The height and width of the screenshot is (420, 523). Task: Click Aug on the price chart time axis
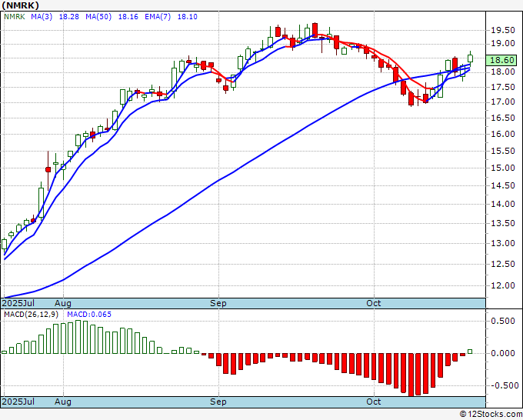63,303
